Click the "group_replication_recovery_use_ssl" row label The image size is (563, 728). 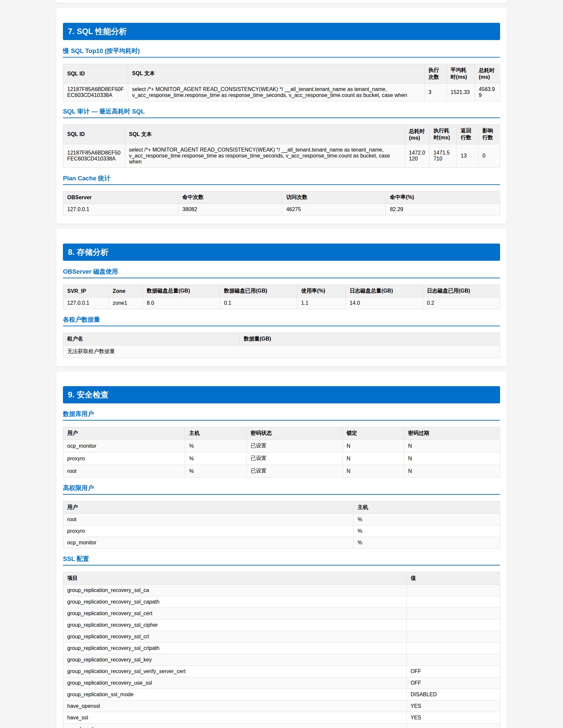pyautogui.click(x=109, y=683)
